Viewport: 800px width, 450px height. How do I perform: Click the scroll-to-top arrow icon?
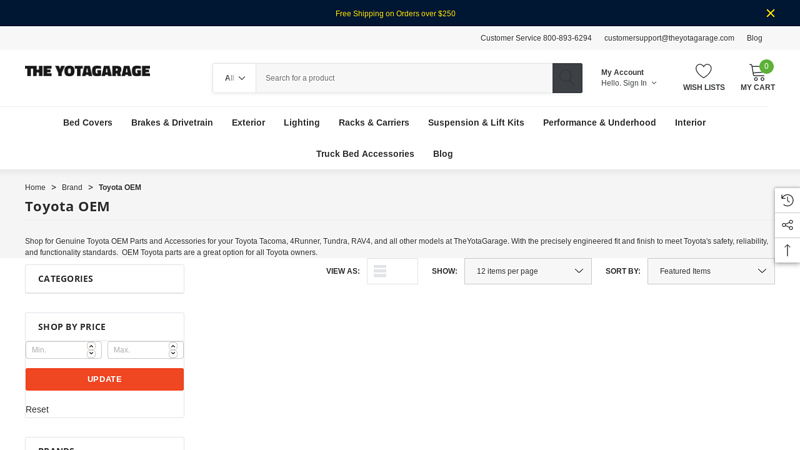787,250
